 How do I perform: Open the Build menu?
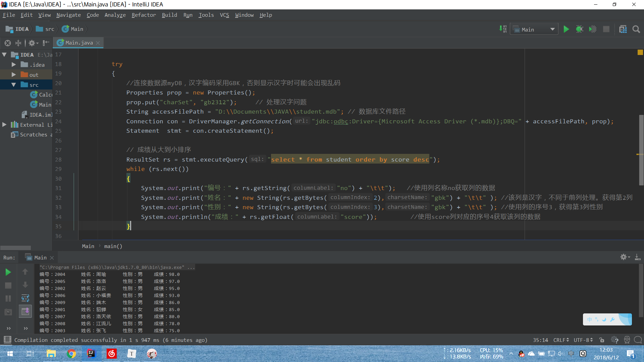(x=169, y=15)
